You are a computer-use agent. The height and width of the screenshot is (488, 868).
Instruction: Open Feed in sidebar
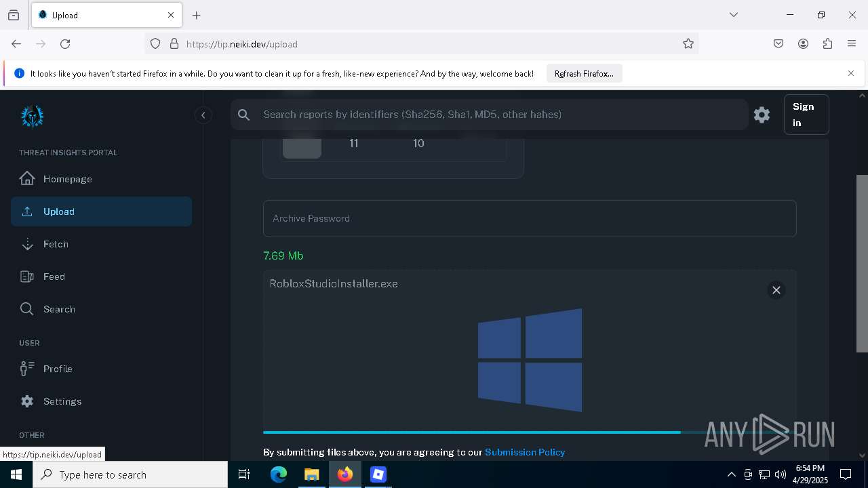(102, 277)
